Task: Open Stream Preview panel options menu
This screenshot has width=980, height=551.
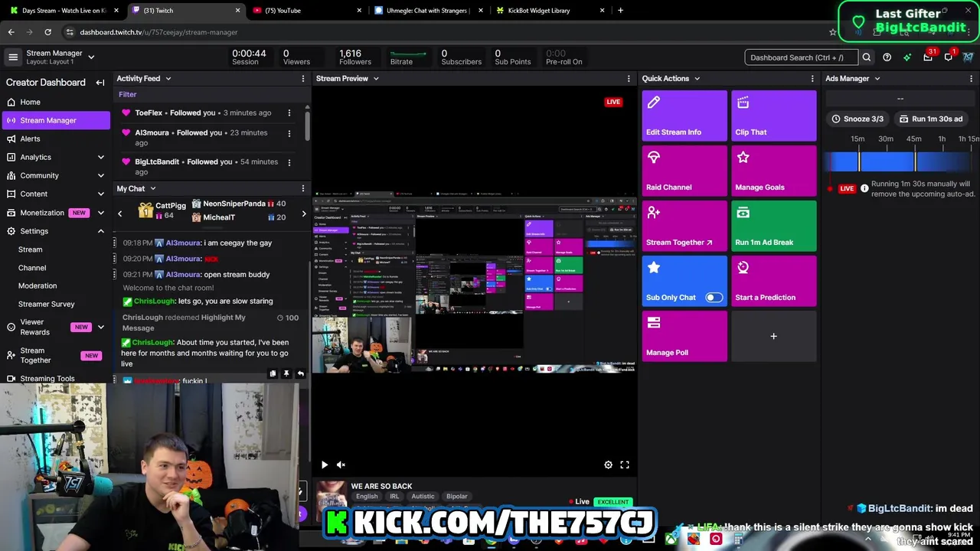Action: click(629, 78)
